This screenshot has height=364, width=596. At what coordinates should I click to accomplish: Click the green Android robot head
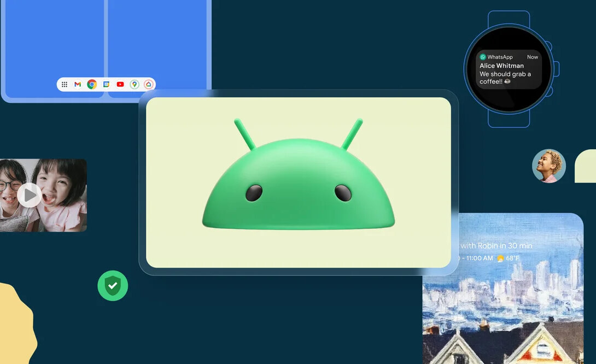[299, 175]
